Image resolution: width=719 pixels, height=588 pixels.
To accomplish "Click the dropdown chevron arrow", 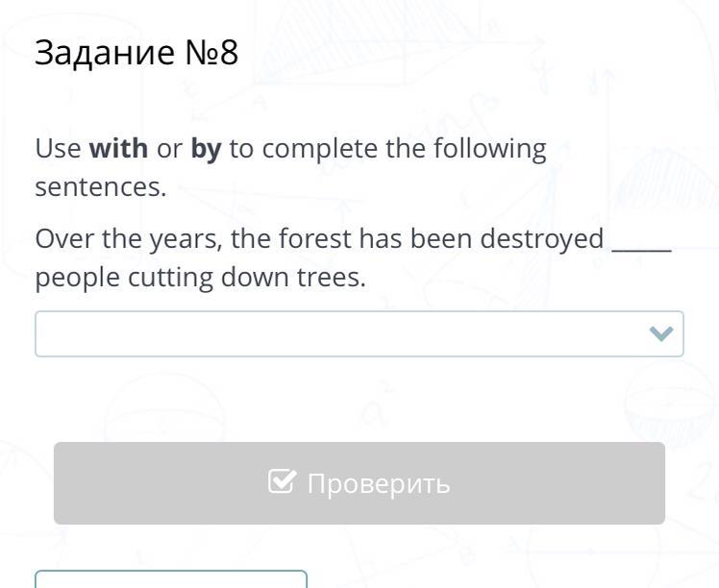I will coord(660,333).
